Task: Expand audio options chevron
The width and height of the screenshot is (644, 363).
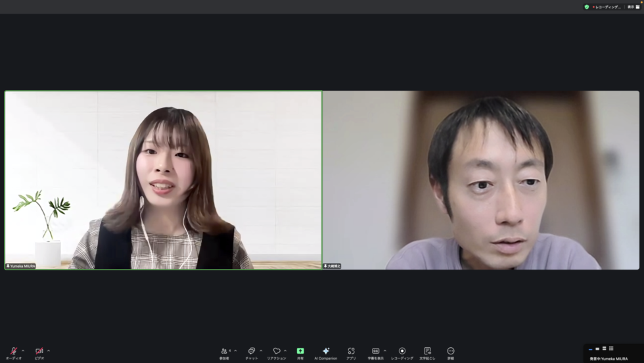Action: coord(23,351)
